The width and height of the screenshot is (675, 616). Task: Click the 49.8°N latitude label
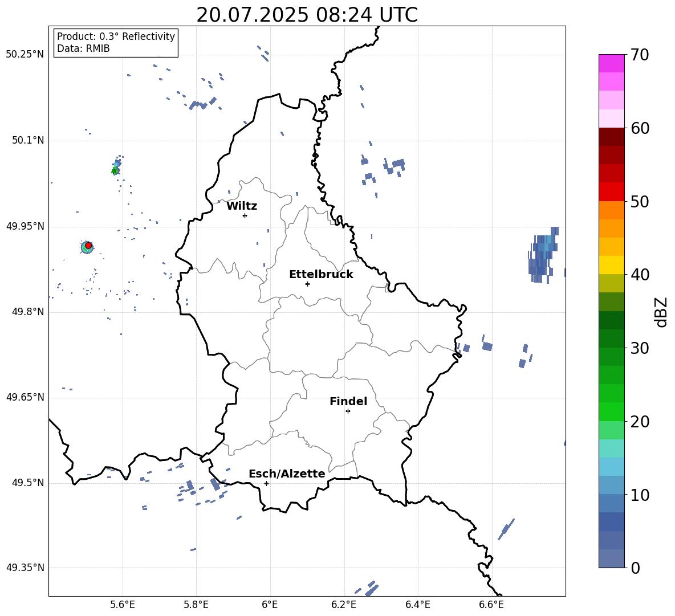(x=28, y=312)
